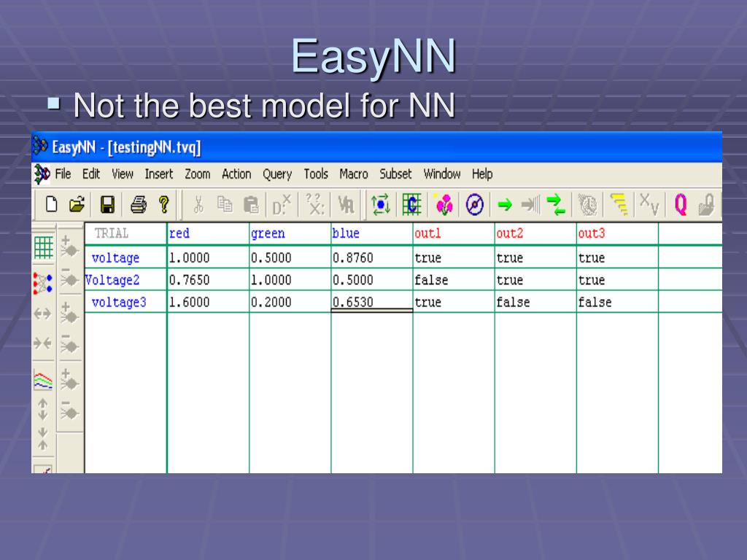The image size is (747, 560).
Task: Click the '??X:' toolbar icon
Action: pyautogui.click(x=315, y=205)
